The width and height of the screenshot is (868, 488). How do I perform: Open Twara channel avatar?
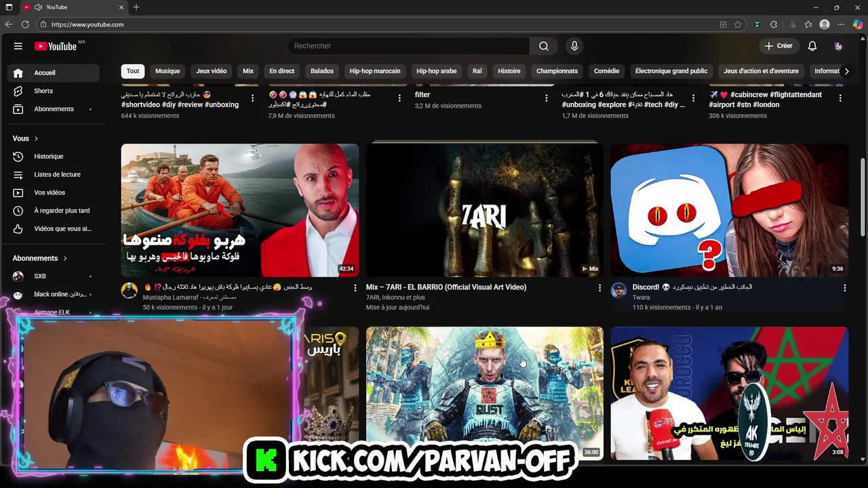pyautogui.click(x=618, y=291)
